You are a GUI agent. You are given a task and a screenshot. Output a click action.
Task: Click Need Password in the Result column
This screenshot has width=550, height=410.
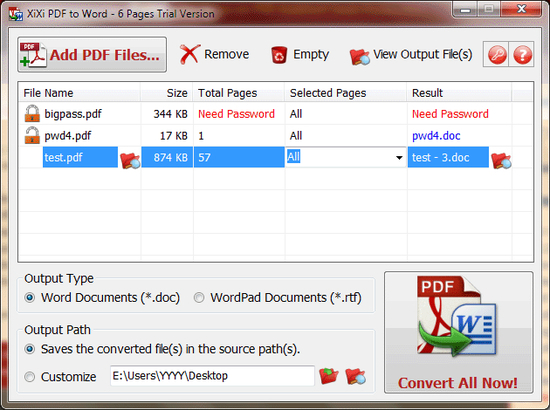pyautogui.click(x=450, y=114)
